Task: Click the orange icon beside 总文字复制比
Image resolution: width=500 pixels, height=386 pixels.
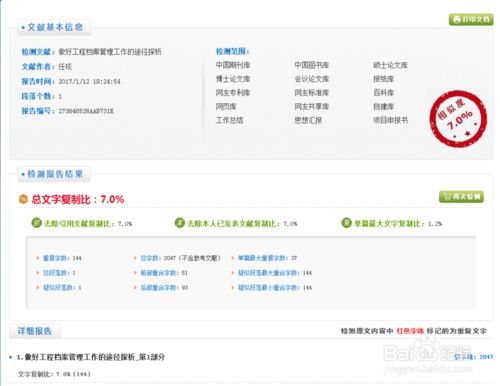Action: point(23,199)
